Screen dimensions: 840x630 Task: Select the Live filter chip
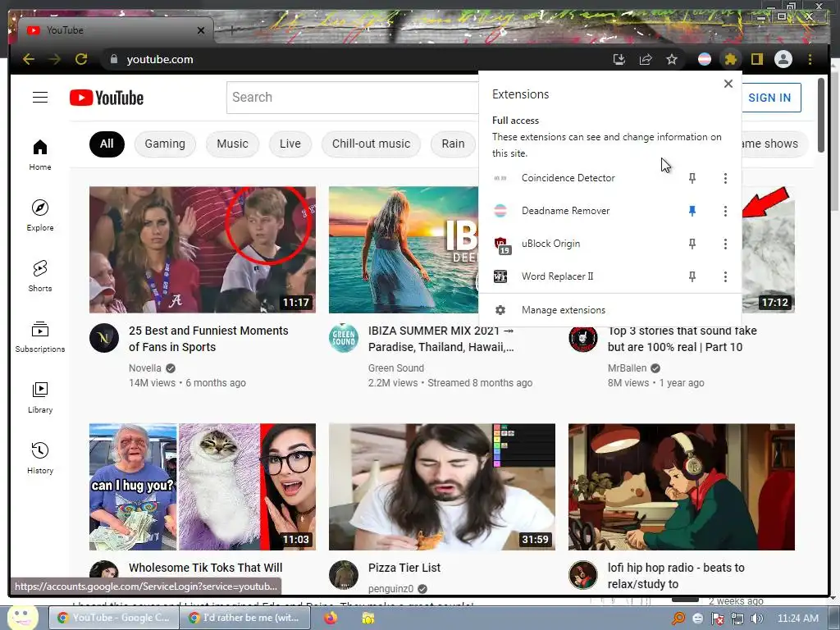290,144
